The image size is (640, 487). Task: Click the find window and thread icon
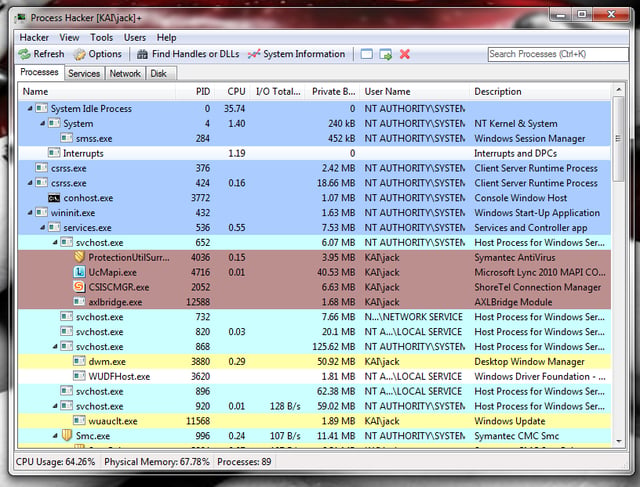click(386, 54)
